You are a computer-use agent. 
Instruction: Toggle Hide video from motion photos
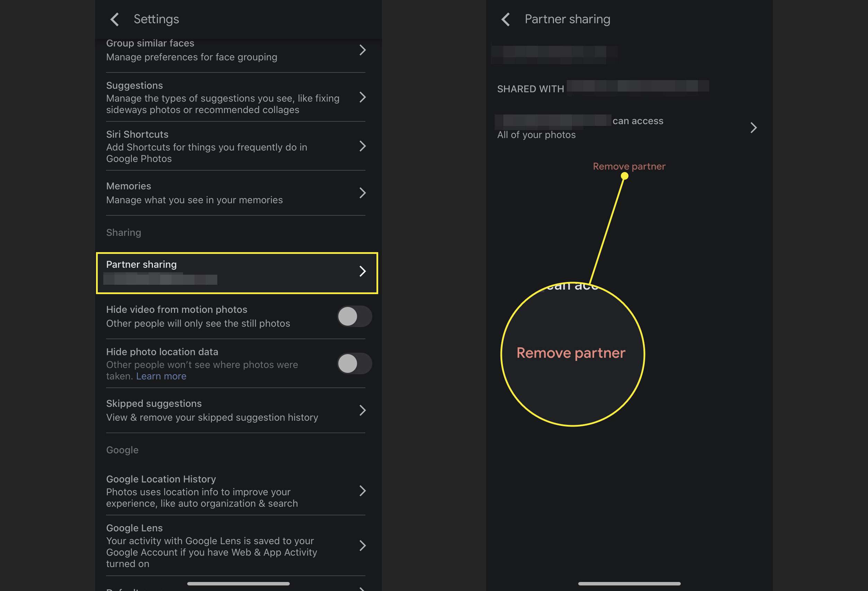[x=354, y=316]
